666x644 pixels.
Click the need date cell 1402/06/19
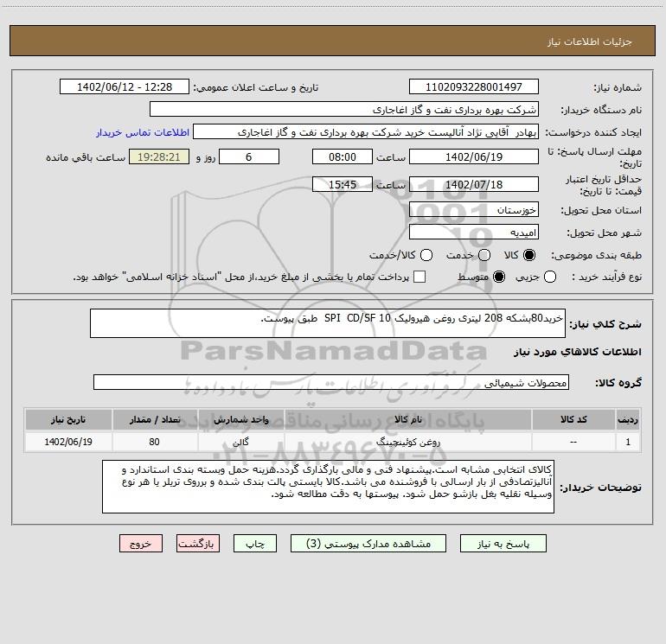[68, 442]
